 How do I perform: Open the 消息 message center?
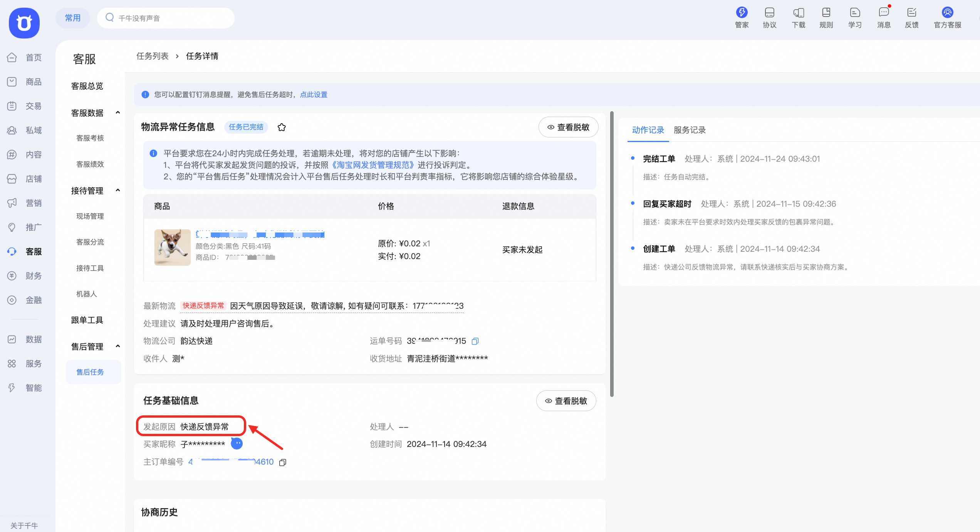pos(883,17)
